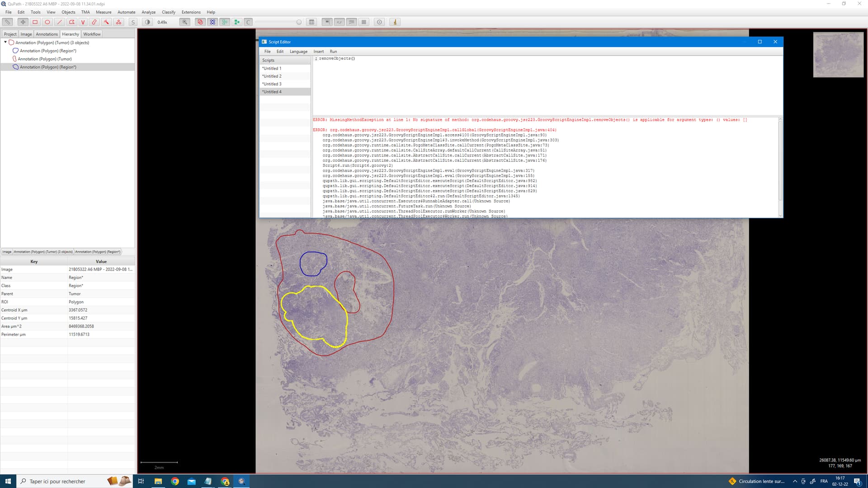Image resolution: width=868 pixels, height=488 pixels.
Task: Switch to the Workflow tab
Action: click(92, 34)
